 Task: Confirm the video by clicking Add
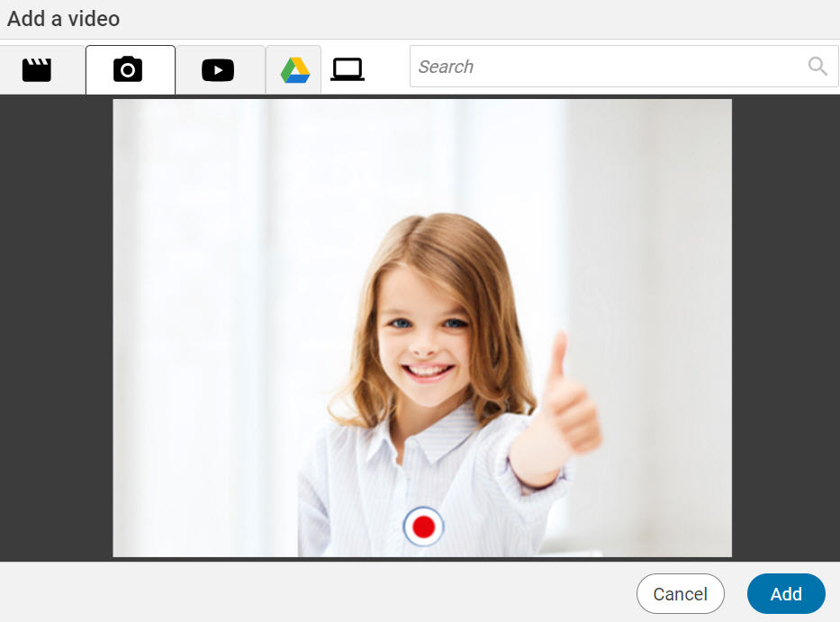[x=785, y=593]
